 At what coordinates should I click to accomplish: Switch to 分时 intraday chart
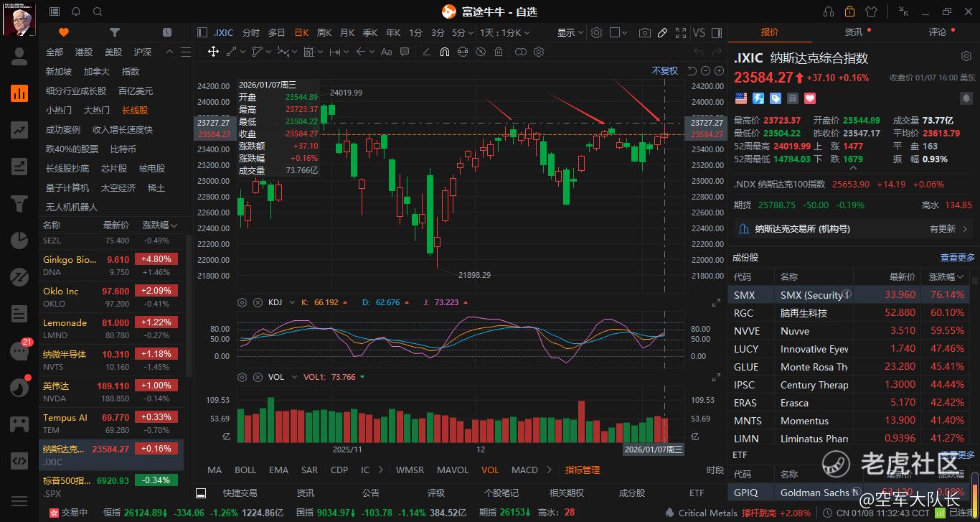250,33
